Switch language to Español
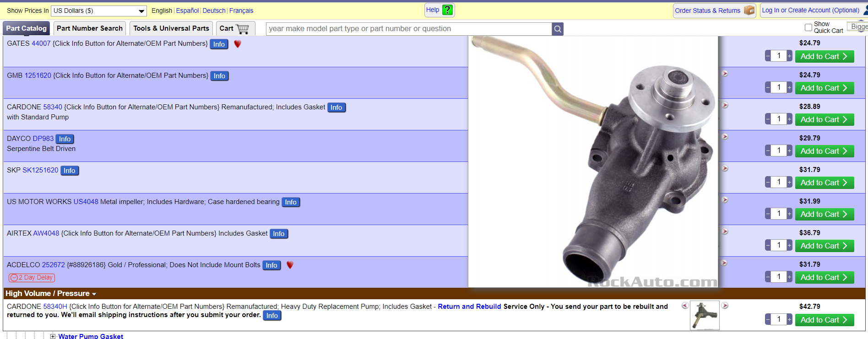This screenshot has height=339, width=868. point(187,11)
